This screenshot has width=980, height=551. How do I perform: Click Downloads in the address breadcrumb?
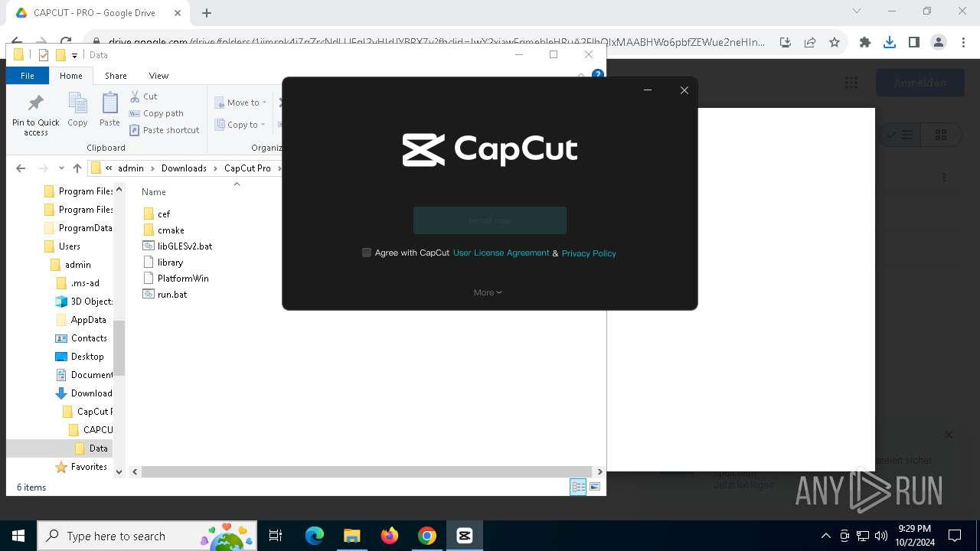pyautogui.click(x=184, y=168)
